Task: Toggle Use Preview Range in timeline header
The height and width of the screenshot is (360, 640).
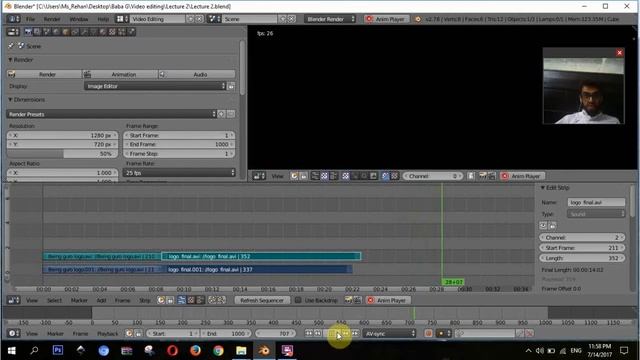Action: 129,333
